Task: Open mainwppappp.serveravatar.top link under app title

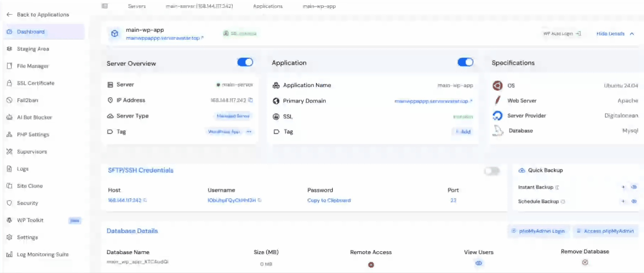Action: [x=165, y=38]
